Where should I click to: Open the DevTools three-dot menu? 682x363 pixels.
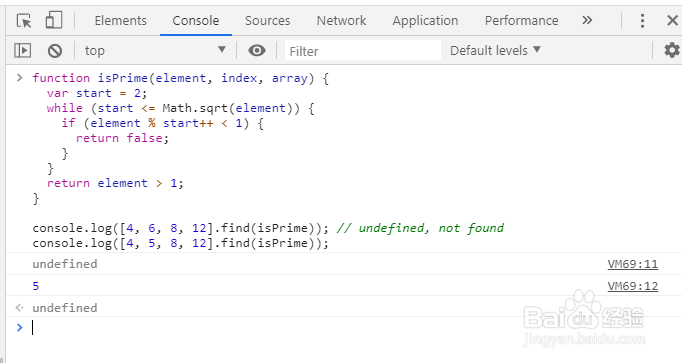tap(642, 20)
